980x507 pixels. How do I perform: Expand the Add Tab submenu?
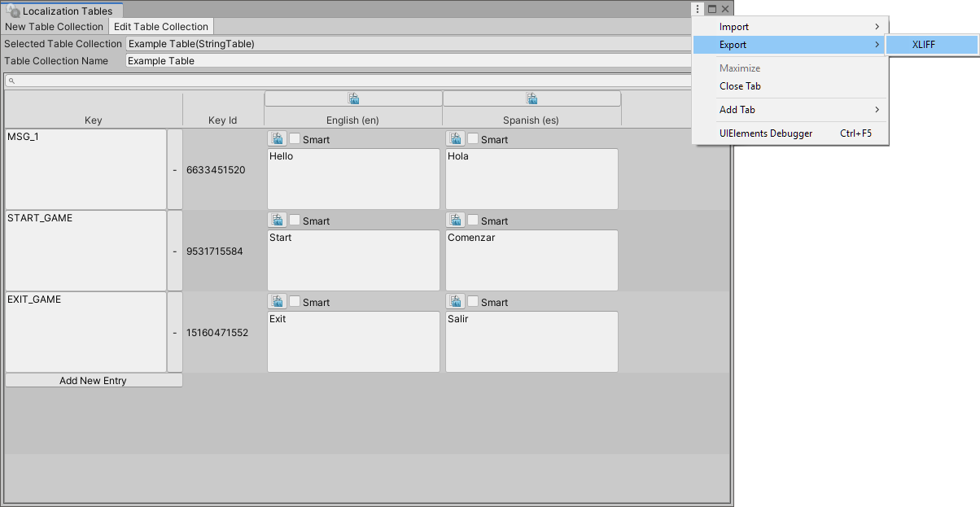[790, 110]
